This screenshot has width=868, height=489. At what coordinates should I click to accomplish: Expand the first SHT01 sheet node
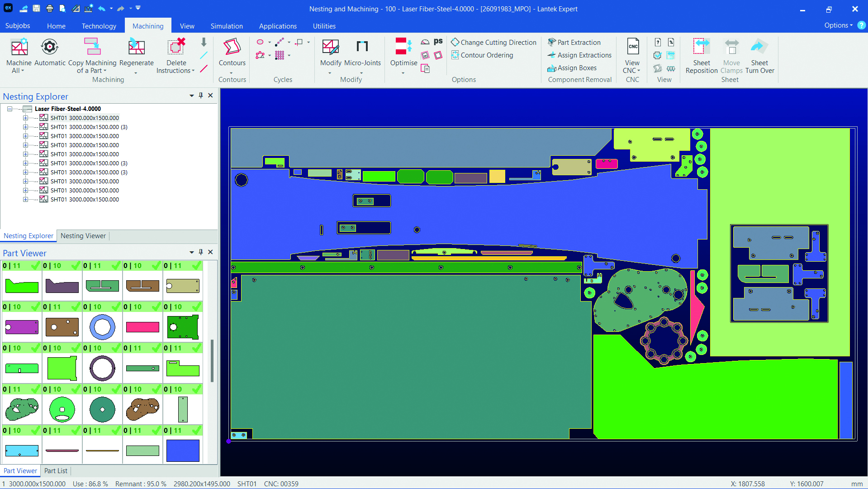click(x=25, y=118)
